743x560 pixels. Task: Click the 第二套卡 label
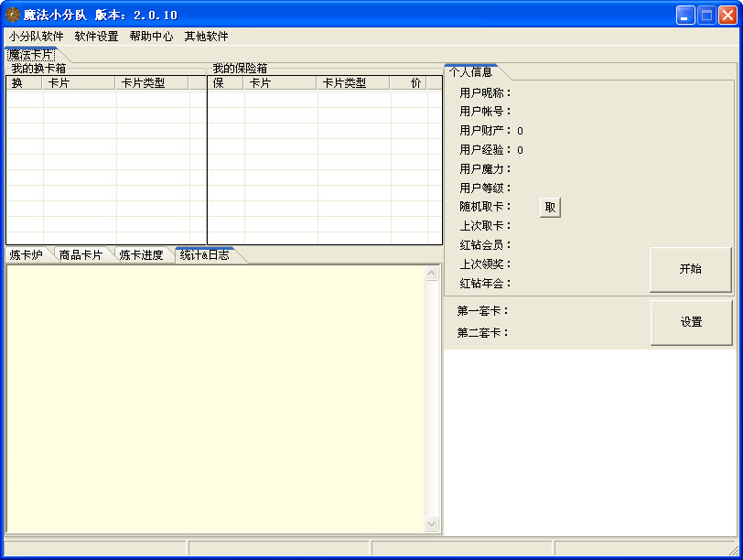pos(482,333)
